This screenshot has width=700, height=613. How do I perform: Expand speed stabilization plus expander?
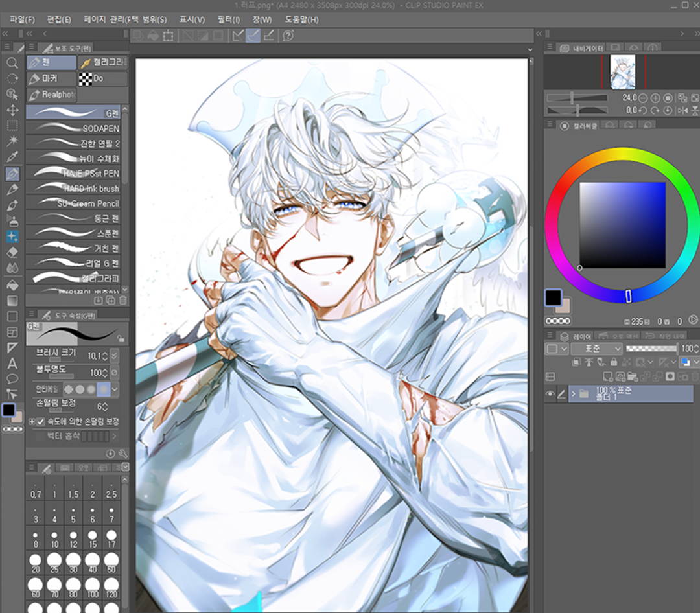32,421
